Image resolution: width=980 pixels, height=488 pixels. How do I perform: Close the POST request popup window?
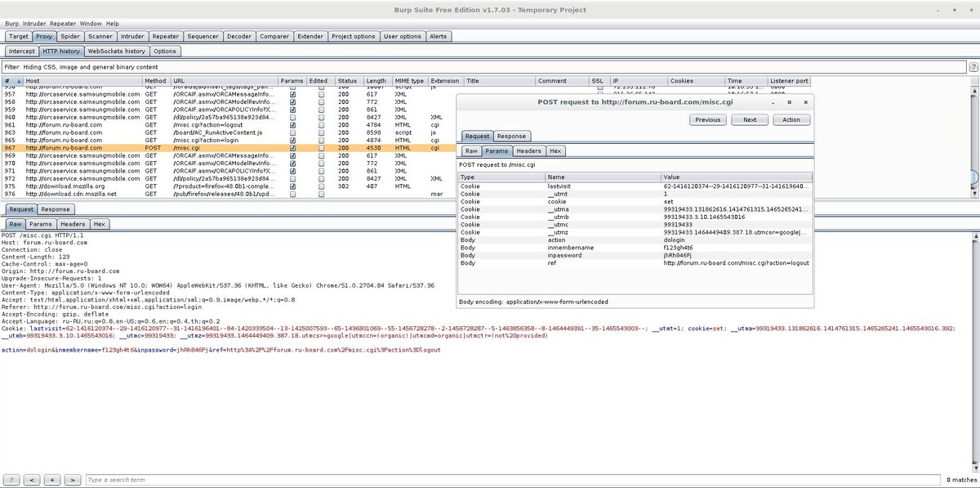805,102
